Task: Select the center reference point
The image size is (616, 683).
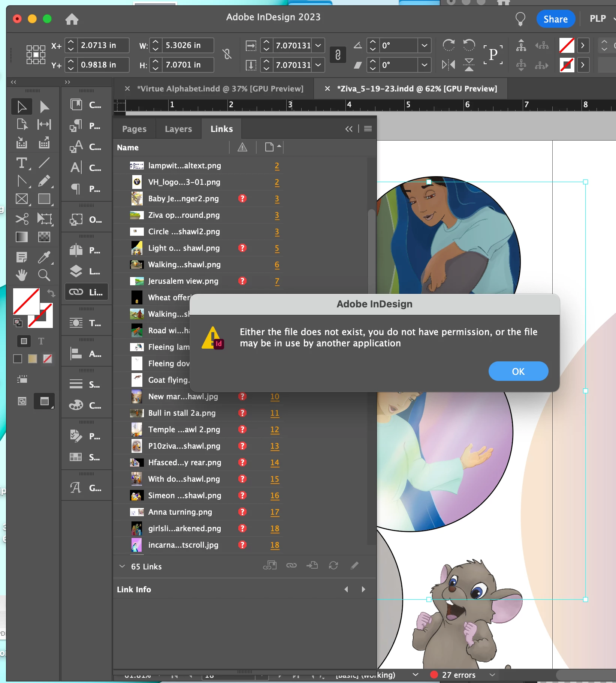Action: pyautogui.click(x=36, y=55)
